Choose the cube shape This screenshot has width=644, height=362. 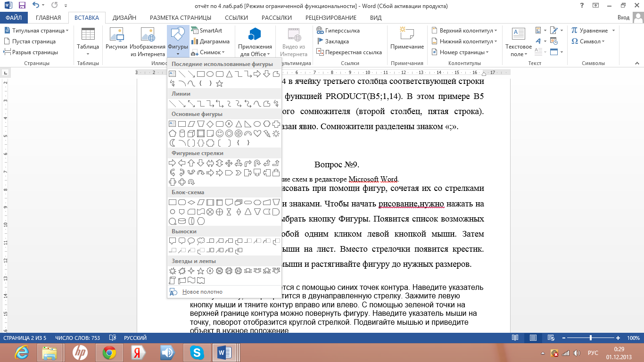[191, 133]
